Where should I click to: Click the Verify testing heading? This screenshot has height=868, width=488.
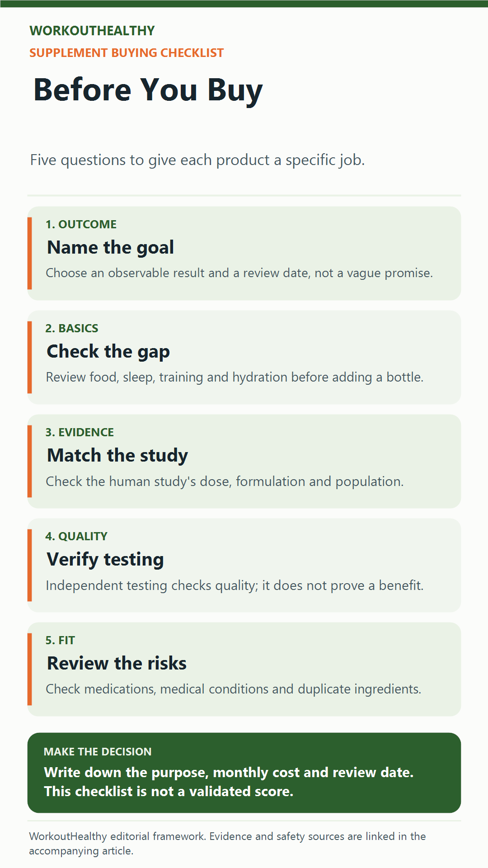pyautogui.click(x=105, y=560)
